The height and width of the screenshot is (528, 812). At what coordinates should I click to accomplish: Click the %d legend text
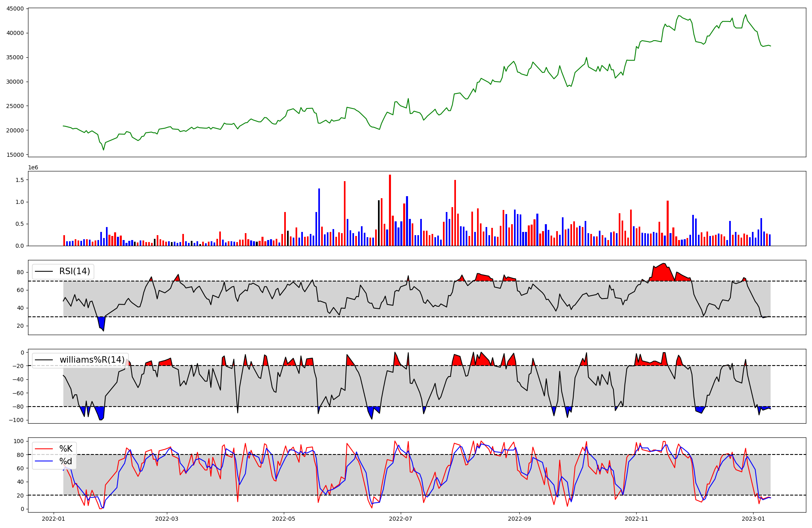tap(66, 461)
